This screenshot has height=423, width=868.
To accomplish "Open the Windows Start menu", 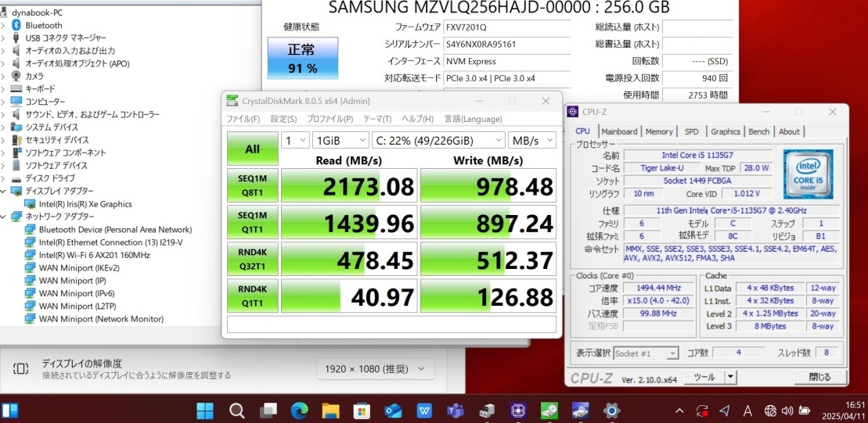I will click(x=205, y=410).
